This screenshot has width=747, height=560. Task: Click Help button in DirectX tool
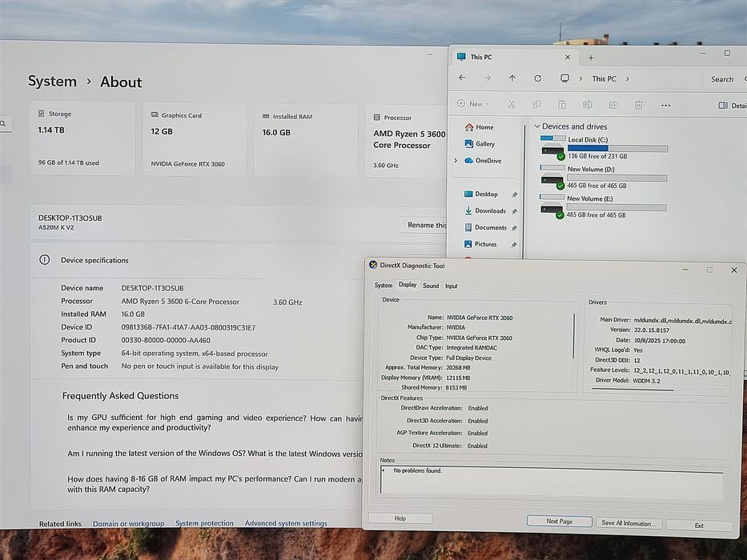400,518
